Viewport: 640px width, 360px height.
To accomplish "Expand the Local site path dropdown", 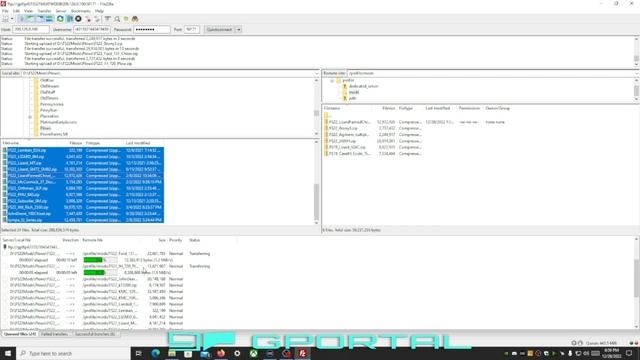I will pos(316,73).
